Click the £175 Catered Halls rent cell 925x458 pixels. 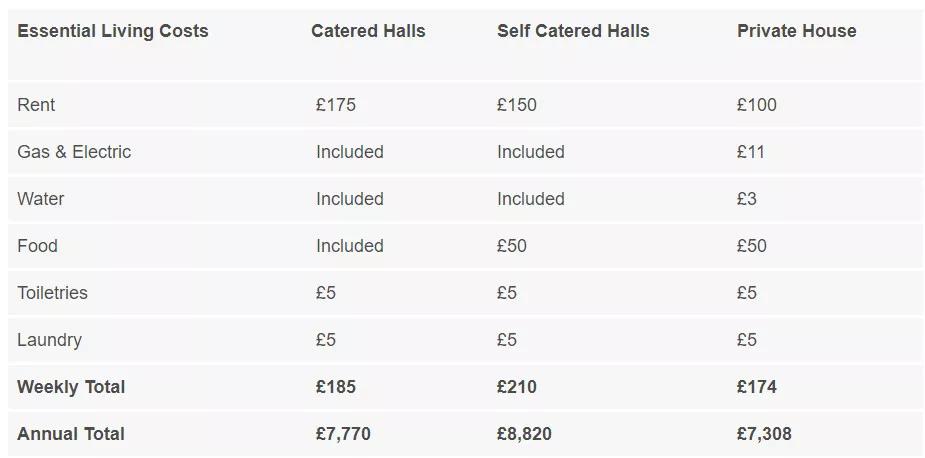[x=336, y=104]
